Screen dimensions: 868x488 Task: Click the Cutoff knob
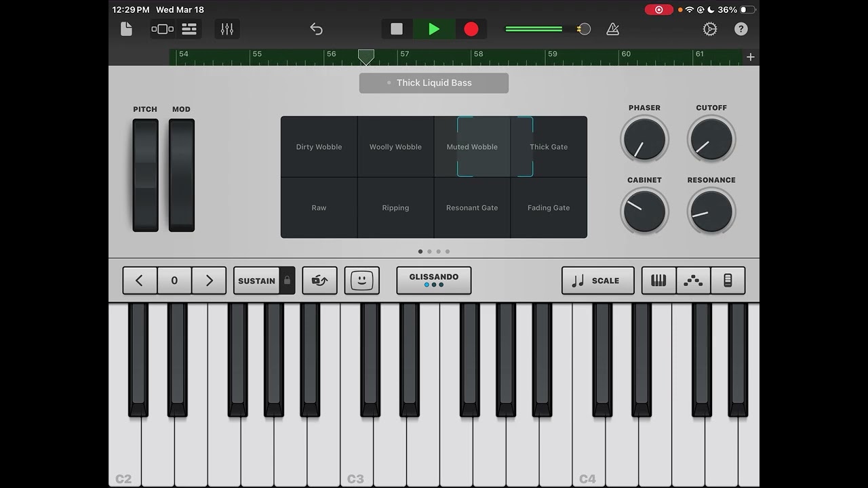point(711,139)
